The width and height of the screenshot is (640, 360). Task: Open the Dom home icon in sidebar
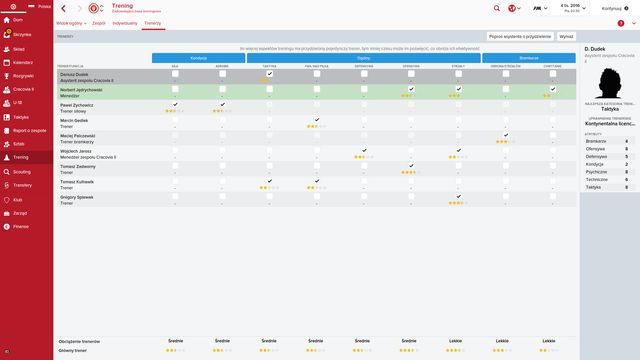pos(7,20)
